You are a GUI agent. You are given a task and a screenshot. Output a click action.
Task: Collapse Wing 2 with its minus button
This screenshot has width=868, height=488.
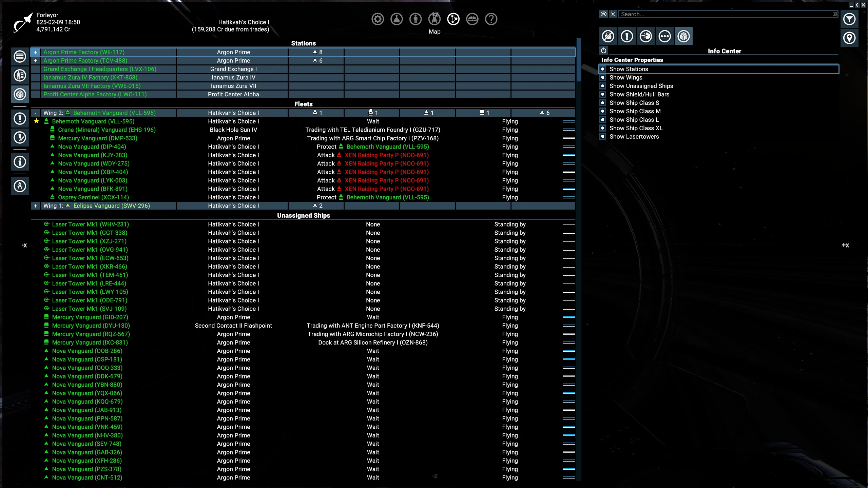[x=35, y=113]
